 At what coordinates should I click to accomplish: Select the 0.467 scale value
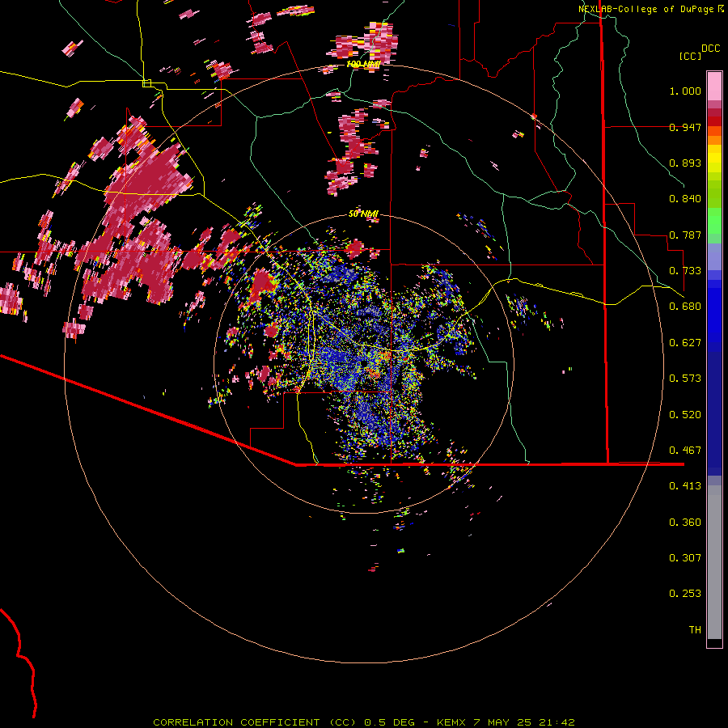[685, 451]
